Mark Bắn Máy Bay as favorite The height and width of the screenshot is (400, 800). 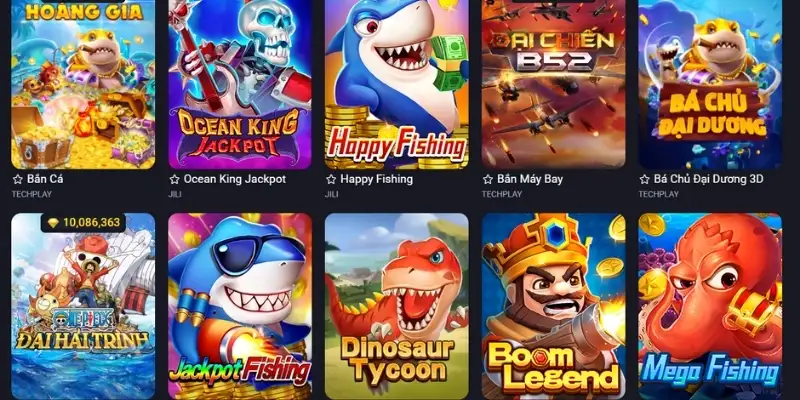488,180
